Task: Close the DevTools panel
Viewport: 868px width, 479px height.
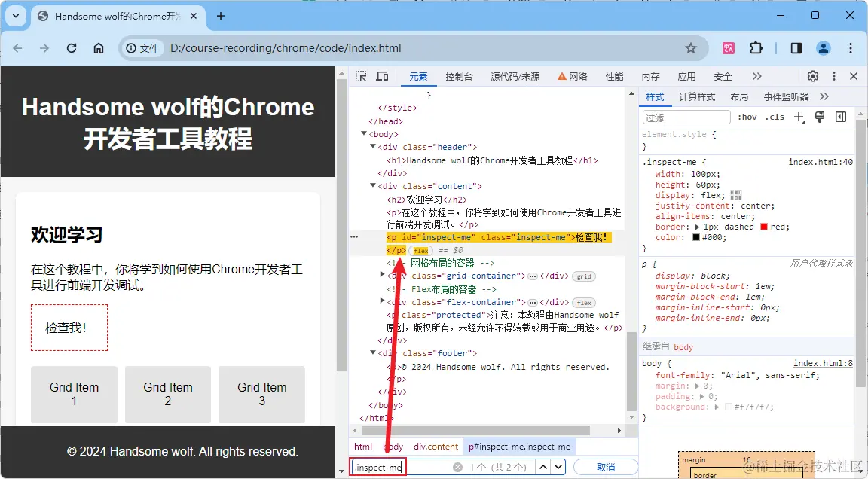Action: 854,76
